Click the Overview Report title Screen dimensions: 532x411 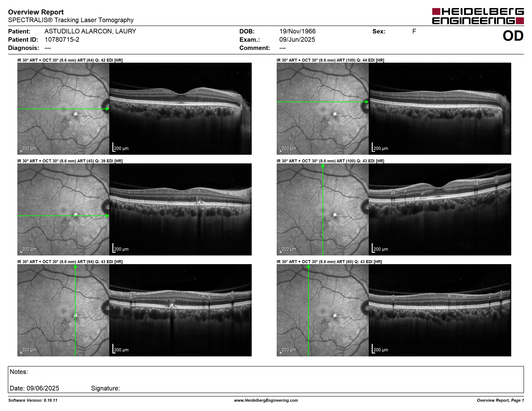coord(36,12)
